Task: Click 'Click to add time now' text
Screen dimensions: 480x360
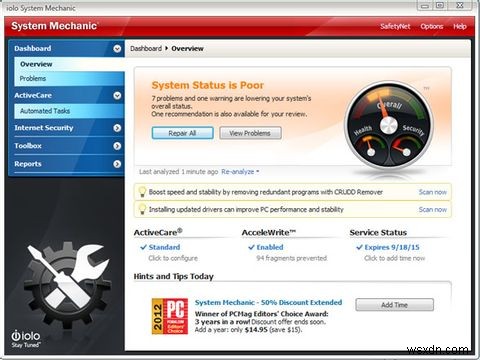Action: click(395, 258)
